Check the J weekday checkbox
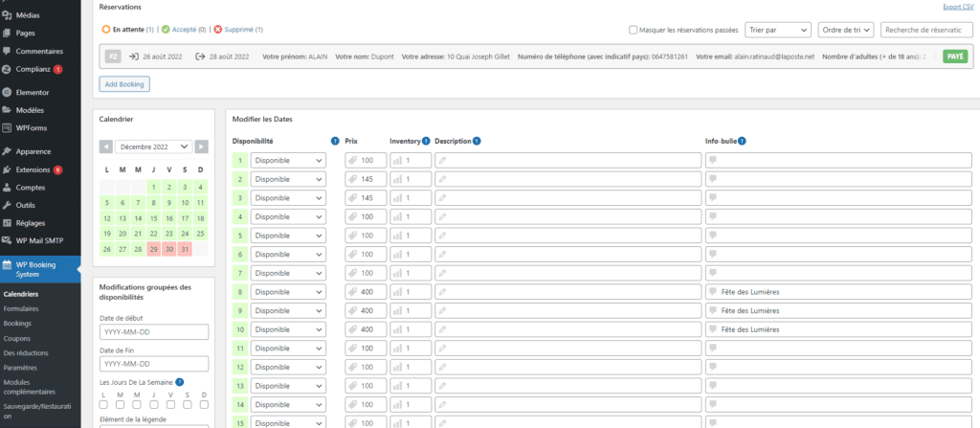This screenshot has height=428, width=980. (x=154, y=404)
